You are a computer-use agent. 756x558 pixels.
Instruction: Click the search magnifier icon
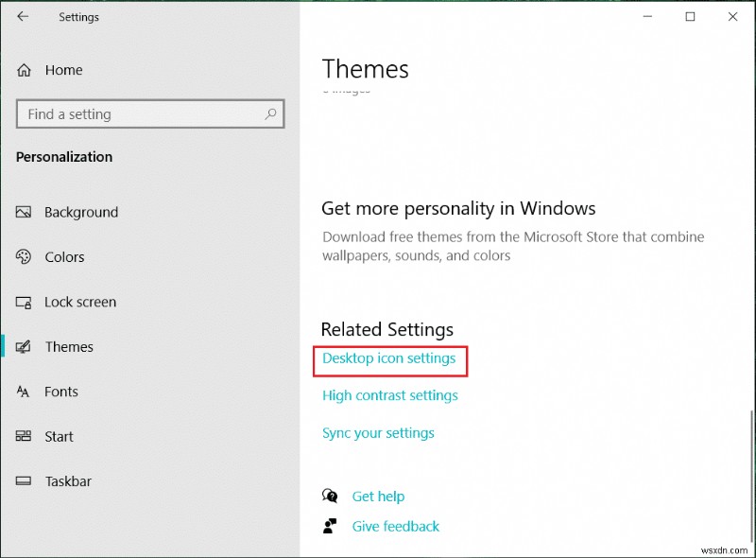(x=270, y=113)
